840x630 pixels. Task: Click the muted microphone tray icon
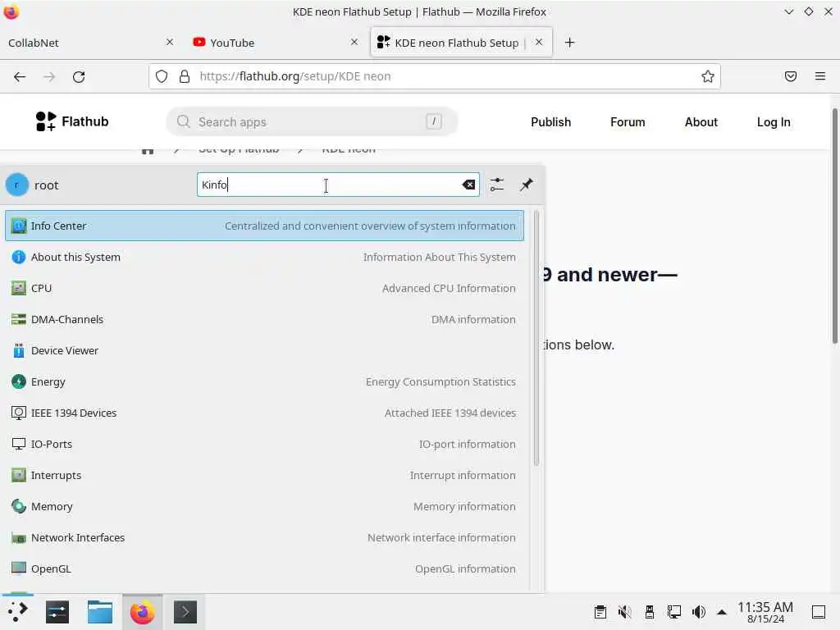pos(624,612)
